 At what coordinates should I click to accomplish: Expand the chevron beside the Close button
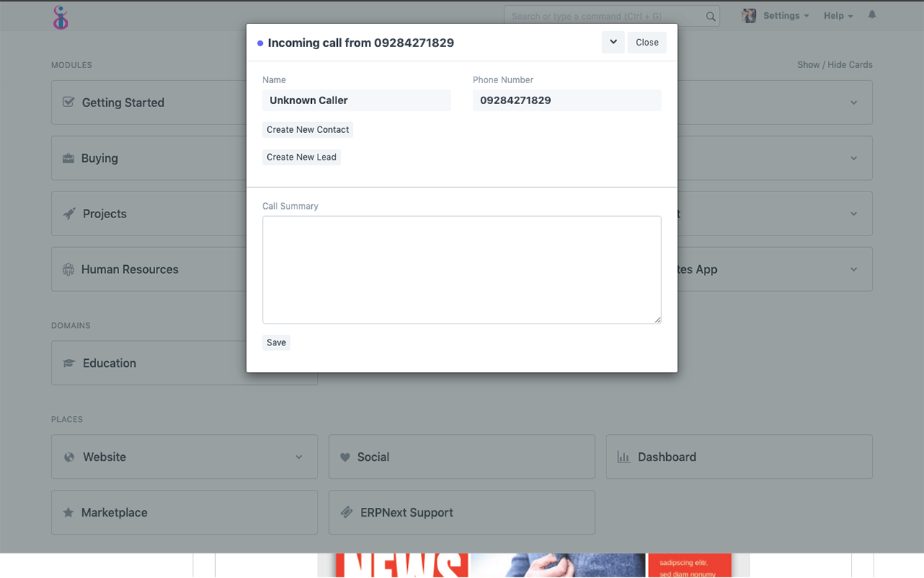pyautogui.click(x=613, y=42)
